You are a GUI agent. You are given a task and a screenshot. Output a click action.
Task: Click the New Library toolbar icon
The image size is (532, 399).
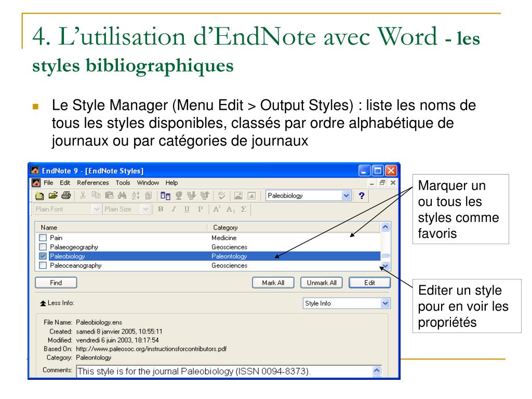click(39, 196)
